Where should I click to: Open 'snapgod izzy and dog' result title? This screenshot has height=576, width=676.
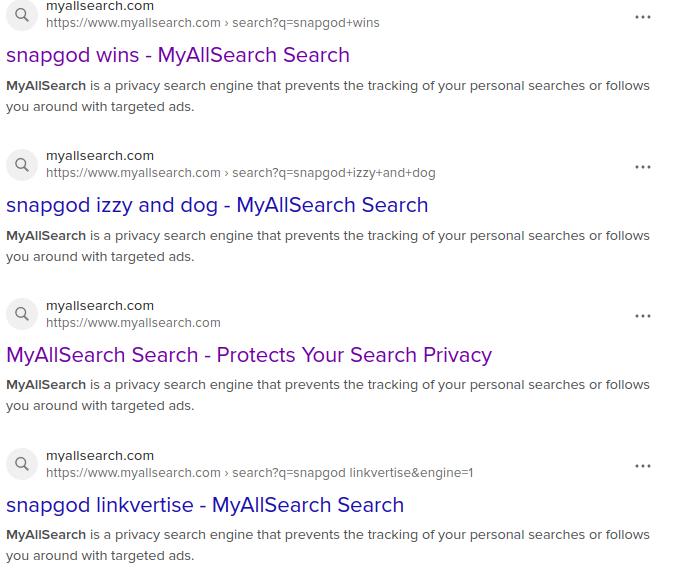pos(217,205)
